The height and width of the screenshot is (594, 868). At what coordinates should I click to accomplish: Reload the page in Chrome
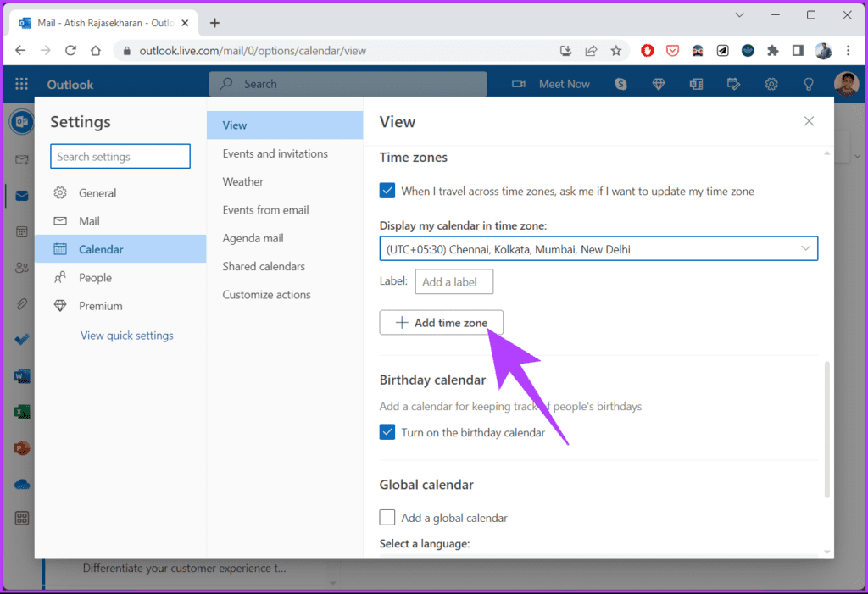pyautogui.click(x=70, y=50)
